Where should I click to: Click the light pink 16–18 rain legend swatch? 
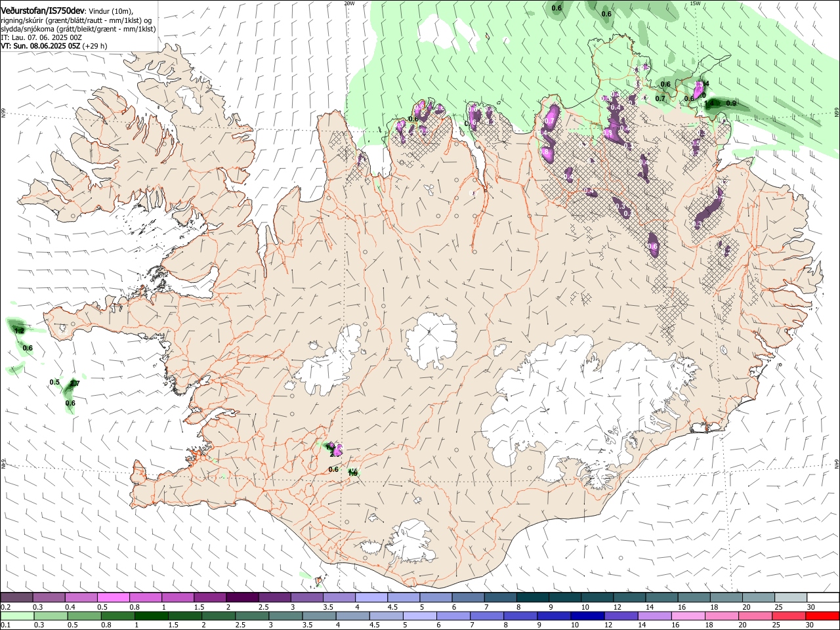(x=687, y=616)
